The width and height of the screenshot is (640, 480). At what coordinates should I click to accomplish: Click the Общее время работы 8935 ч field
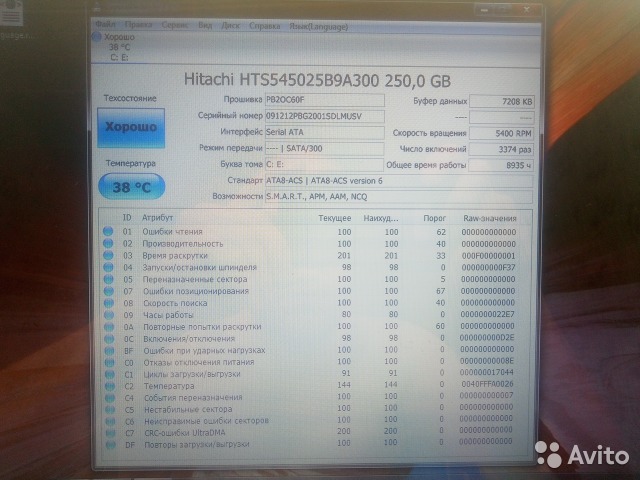[x=502, y=165]
